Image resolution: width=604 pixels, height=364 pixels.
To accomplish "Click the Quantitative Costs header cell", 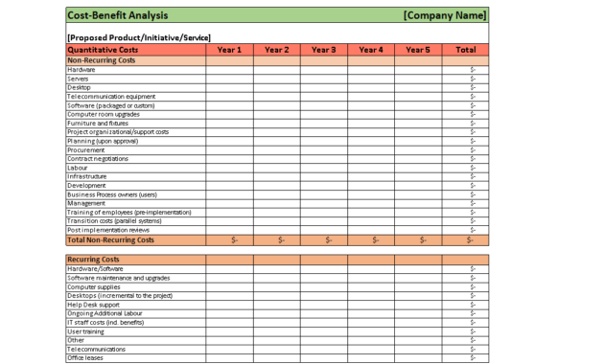I will [136, 50].
